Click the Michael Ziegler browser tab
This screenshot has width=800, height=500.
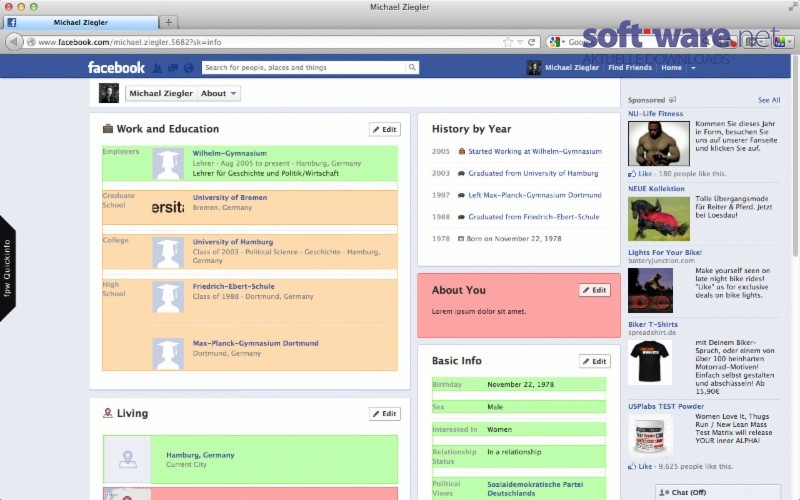81,22
